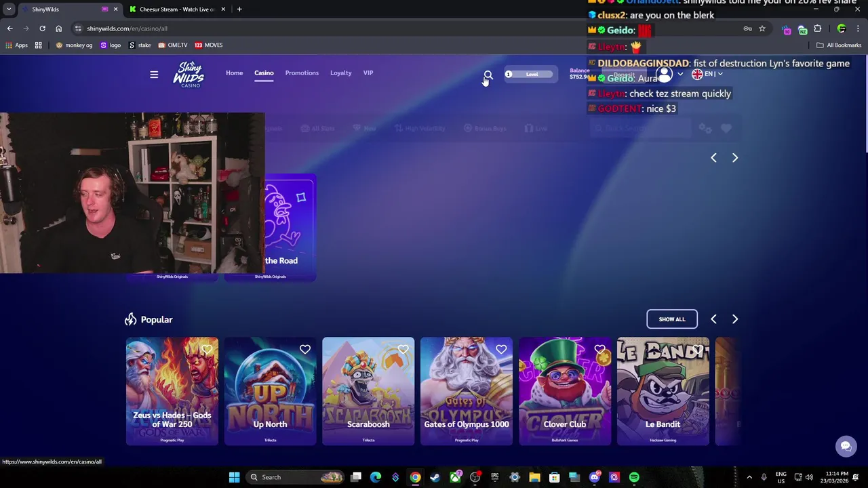The height and width of the screenshot is (488, 868).
Task: Open the monkey og bookmark
Action: click(x=74, y=45)
